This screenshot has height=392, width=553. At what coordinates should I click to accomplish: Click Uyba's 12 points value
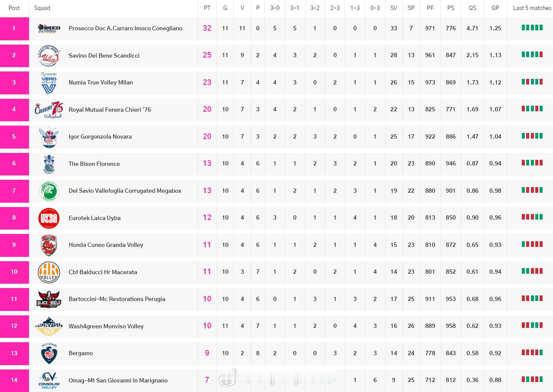point(207,217)
